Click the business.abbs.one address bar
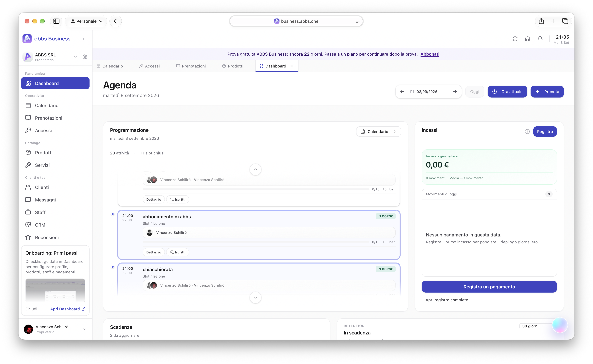593x364 pixels. [296, 21]
